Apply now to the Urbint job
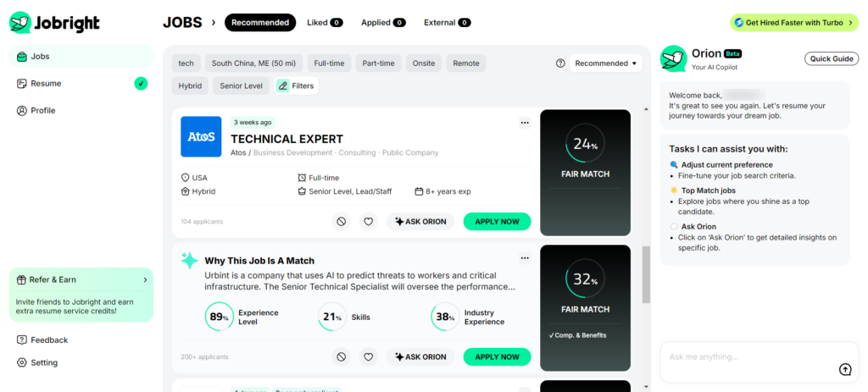The image size is (868, 392). tap(497, 357)
